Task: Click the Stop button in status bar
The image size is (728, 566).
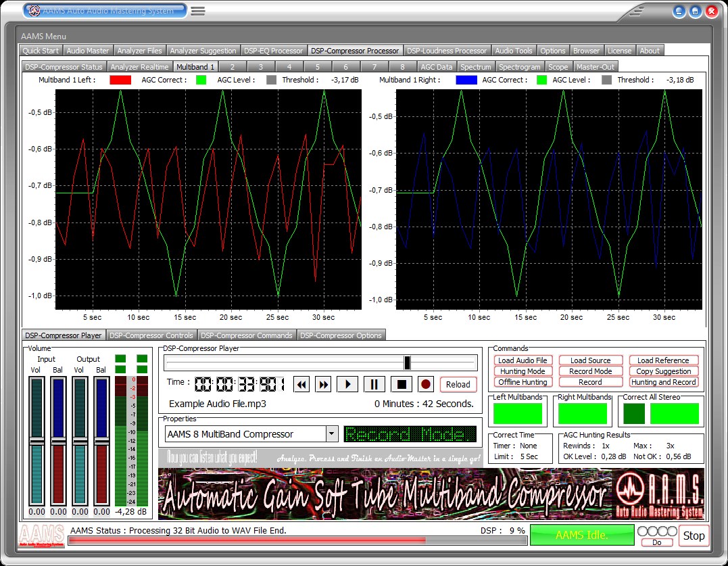Action: pos(694,536)
